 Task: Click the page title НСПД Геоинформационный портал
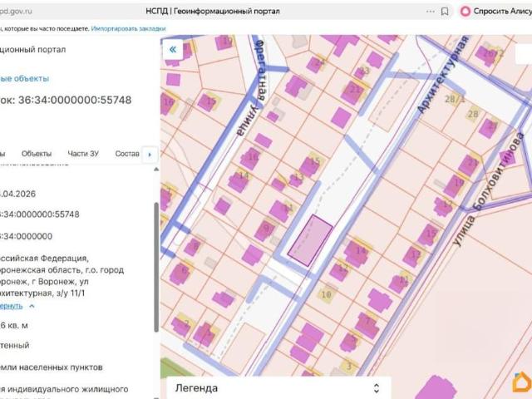pos(213,11)
